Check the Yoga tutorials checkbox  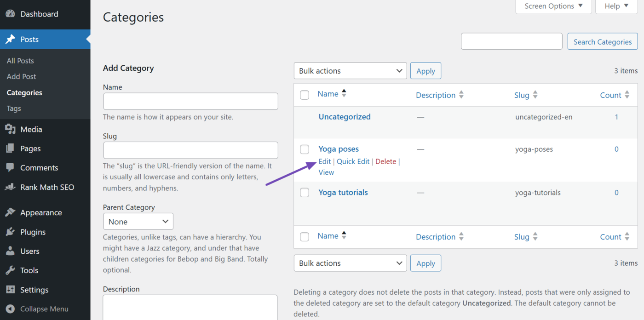pos(304,192)
